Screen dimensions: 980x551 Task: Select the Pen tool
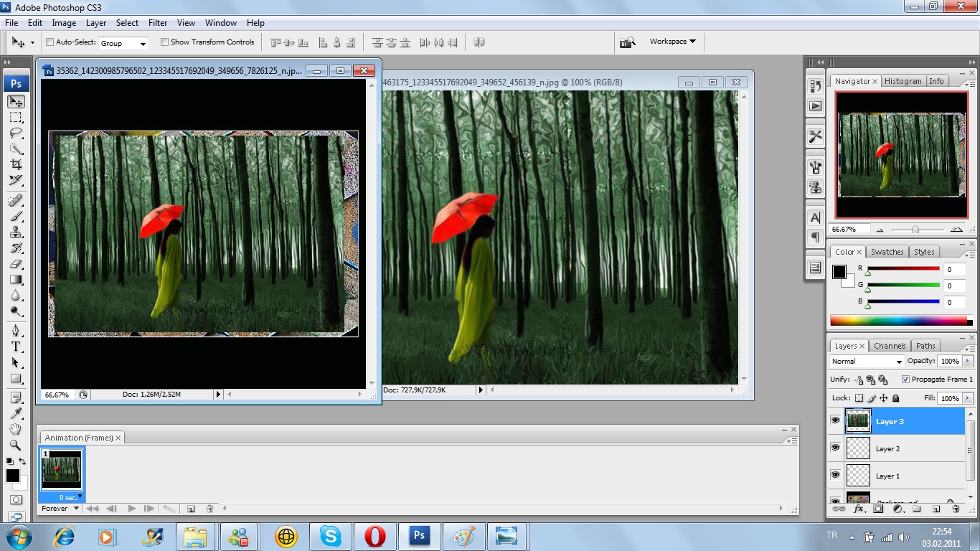pos(16,331)
